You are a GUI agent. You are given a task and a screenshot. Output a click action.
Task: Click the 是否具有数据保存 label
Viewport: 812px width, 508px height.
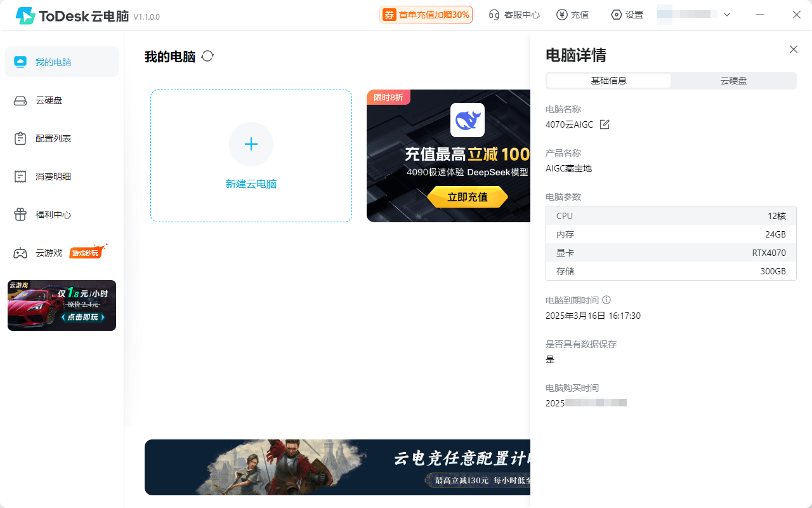(x=581, y=344)
